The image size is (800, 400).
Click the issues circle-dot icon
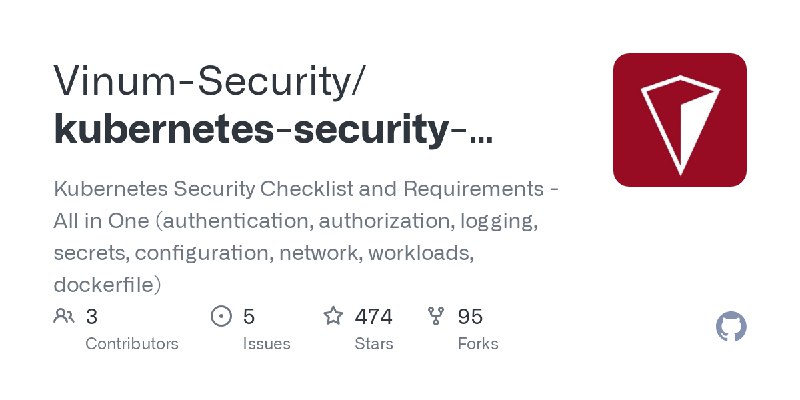pos(221,316)
